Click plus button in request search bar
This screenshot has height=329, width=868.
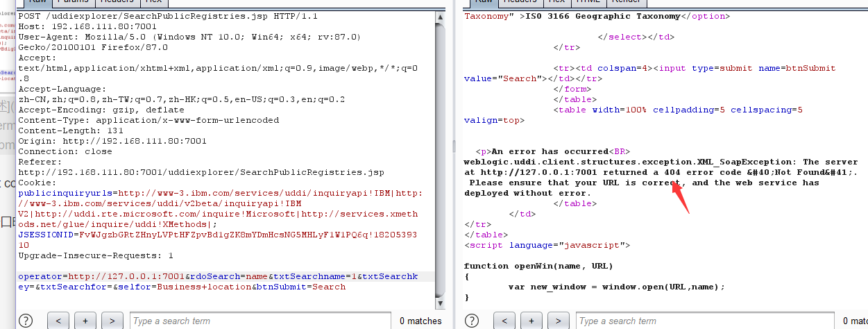85,321
